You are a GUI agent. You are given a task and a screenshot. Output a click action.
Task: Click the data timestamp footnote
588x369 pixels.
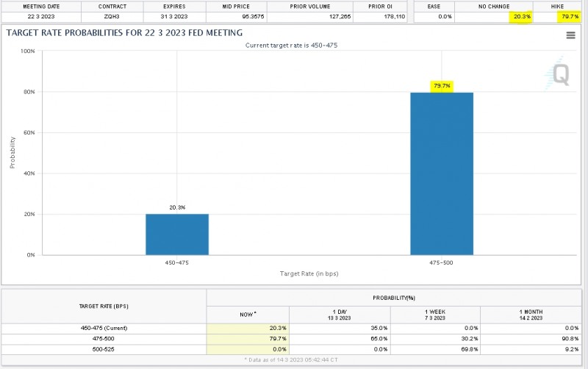pos(291,360)
